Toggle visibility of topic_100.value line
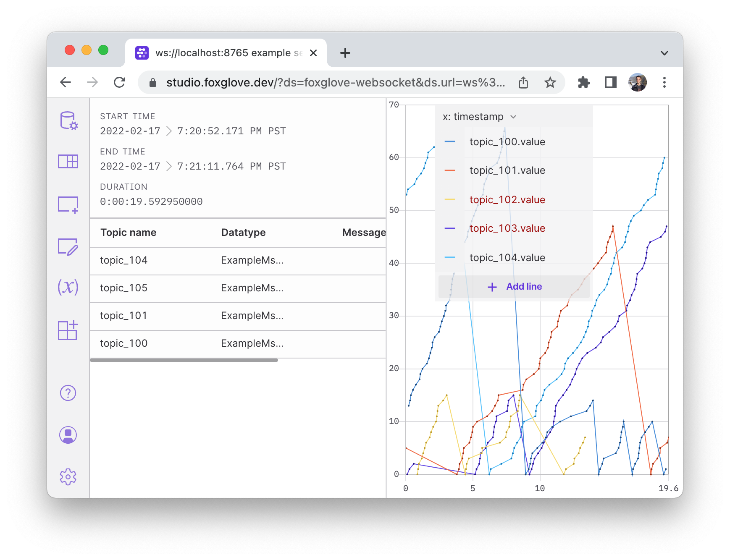 (450, 142)
